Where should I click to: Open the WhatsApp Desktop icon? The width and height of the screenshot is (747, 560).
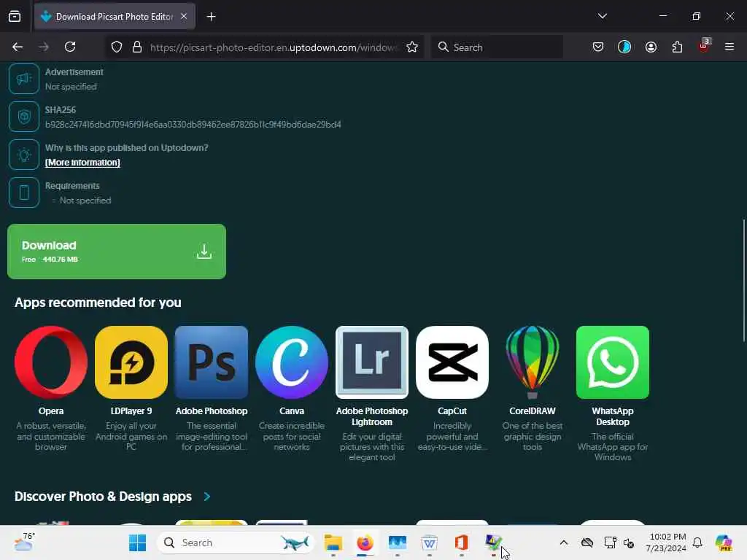(613, 362)
